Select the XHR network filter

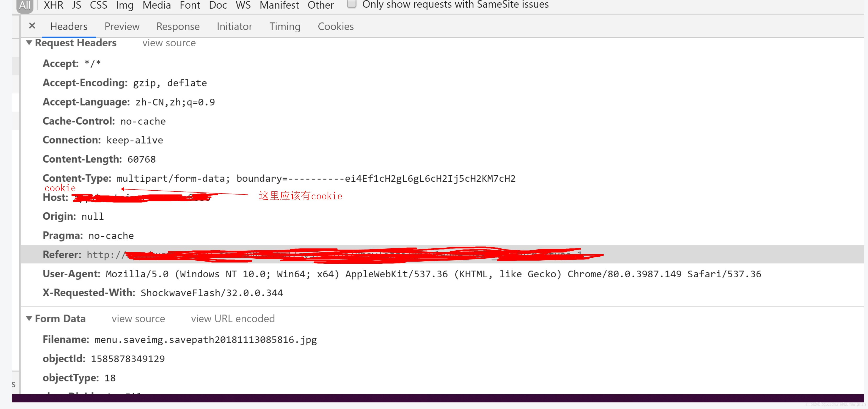(53, 5)
